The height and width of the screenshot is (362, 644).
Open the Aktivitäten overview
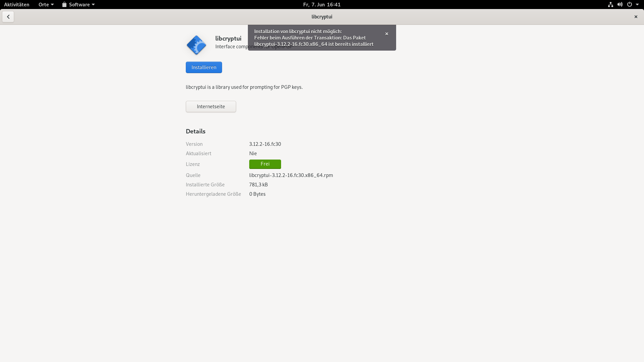(x=16, y=4)
